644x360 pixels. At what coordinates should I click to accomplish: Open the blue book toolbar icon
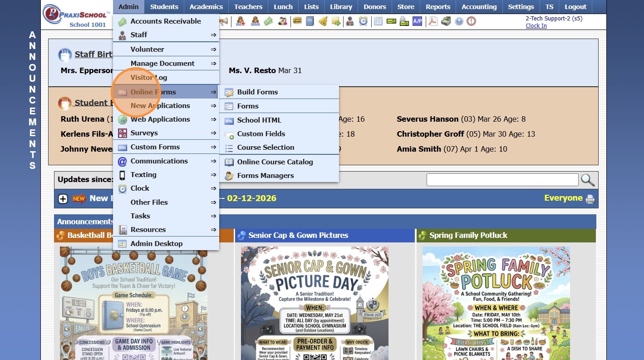tap(310, 21)
